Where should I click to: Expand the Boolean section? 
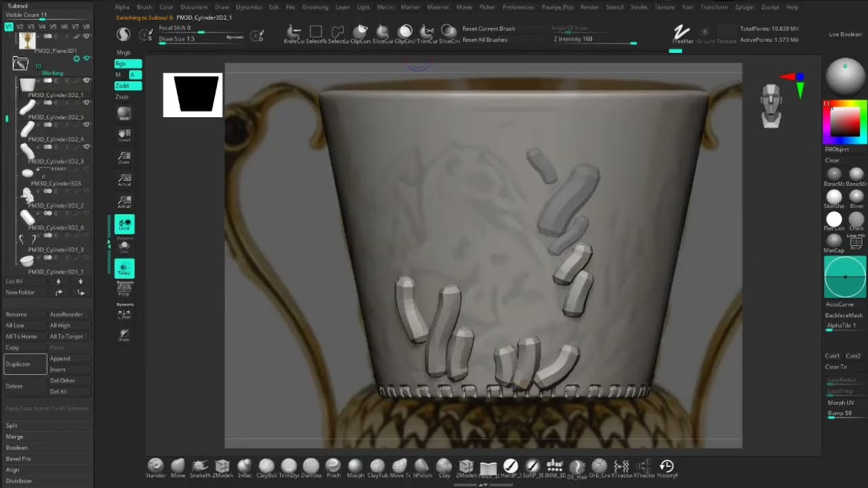[x=17, y=447]
